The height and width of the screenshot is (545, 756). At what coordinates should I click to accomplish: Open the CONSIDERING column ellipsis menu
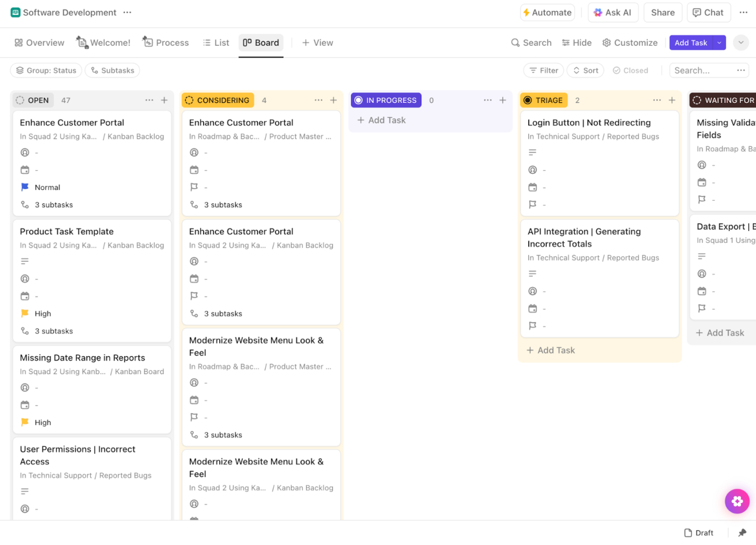tap(319, 100)
